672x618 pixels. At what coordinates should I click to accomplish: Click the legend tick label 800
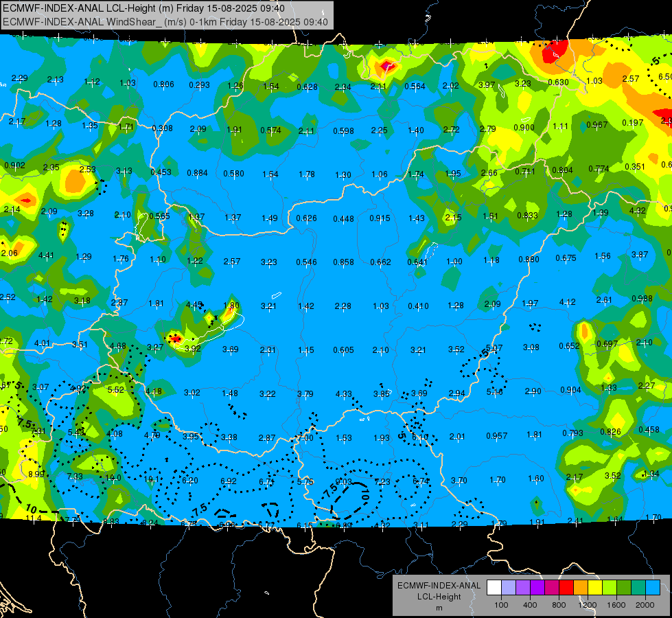[559, 605]
